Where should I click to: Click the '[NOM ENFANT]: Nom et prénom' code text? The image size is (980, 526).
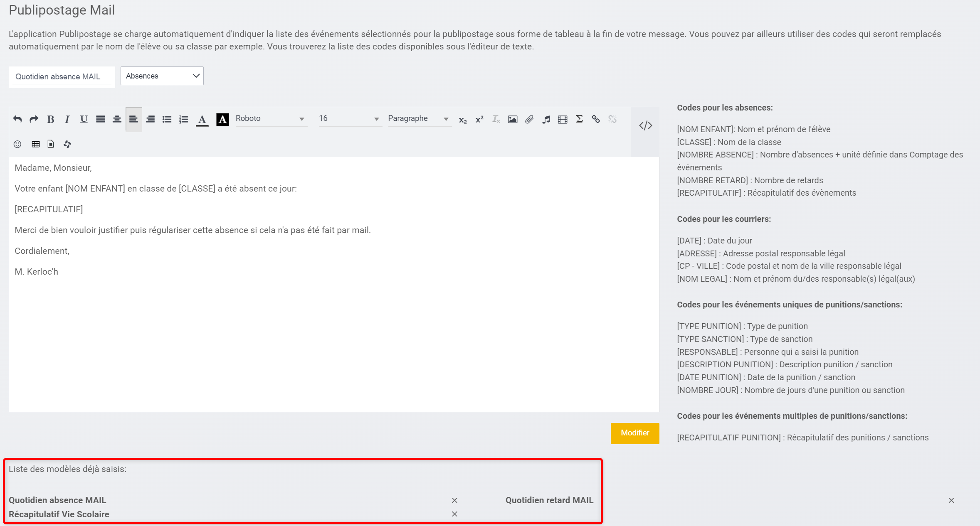coord(753,129)
